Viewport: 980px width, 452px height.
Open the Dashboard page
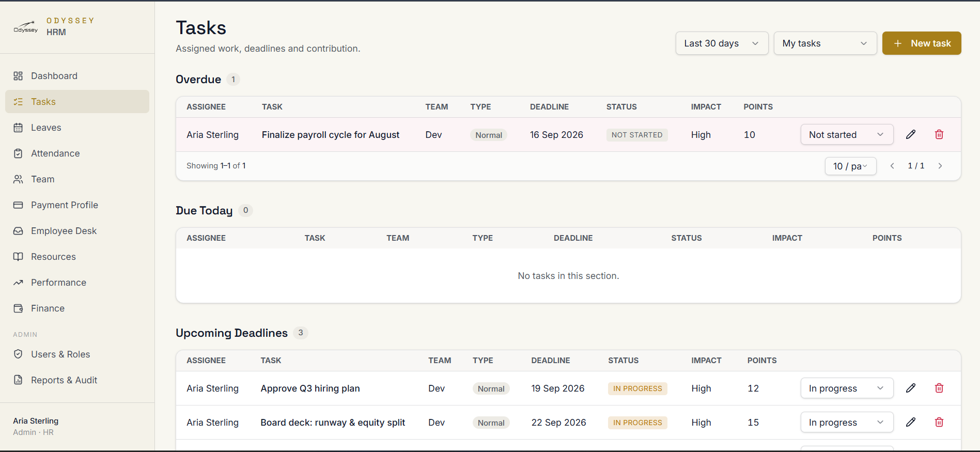(77, 76)
